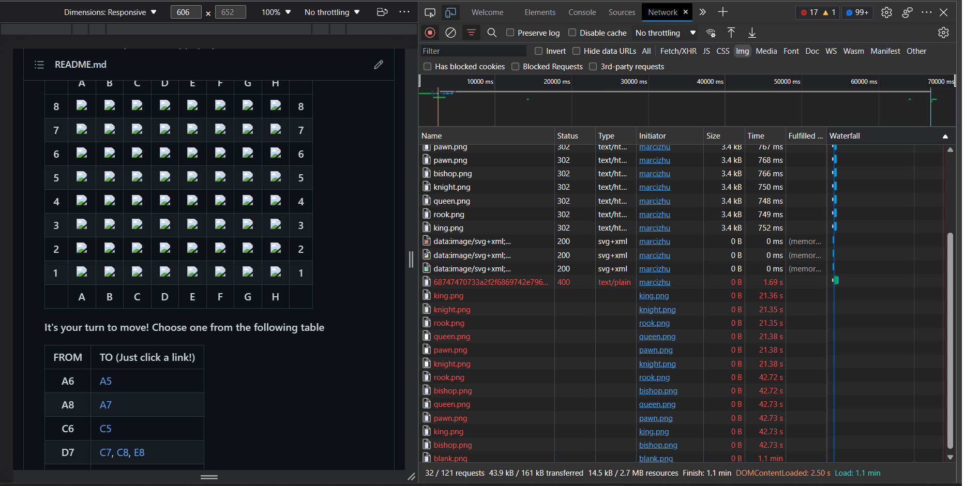Click the Inspect element icon

pyautogui.click(x=430, y=12)
